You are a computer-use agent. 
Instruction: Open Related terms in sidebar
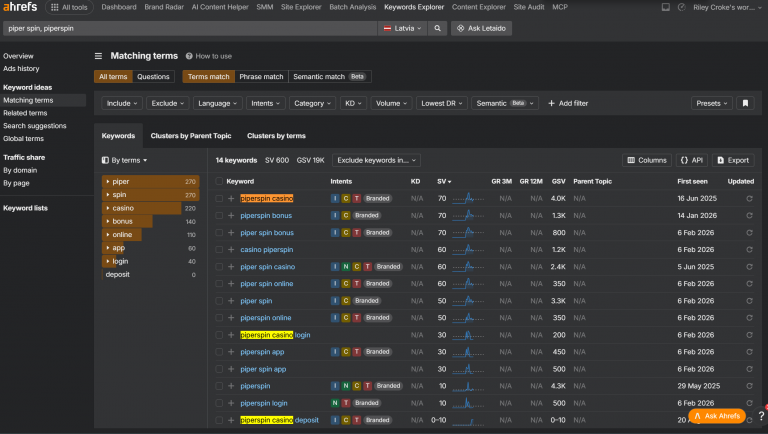[x=25, y=113]
